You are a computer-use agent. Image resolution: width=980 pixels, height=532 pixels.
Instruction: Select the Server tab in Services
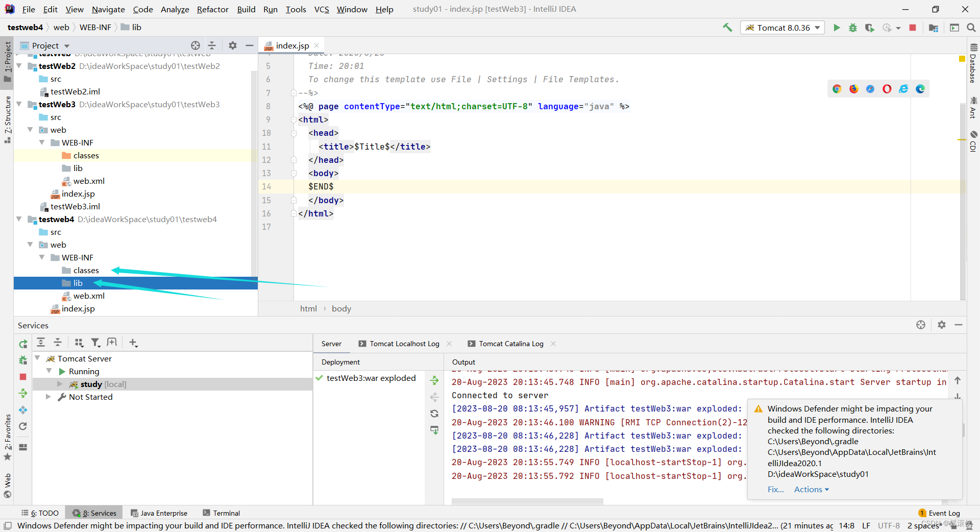331,344
